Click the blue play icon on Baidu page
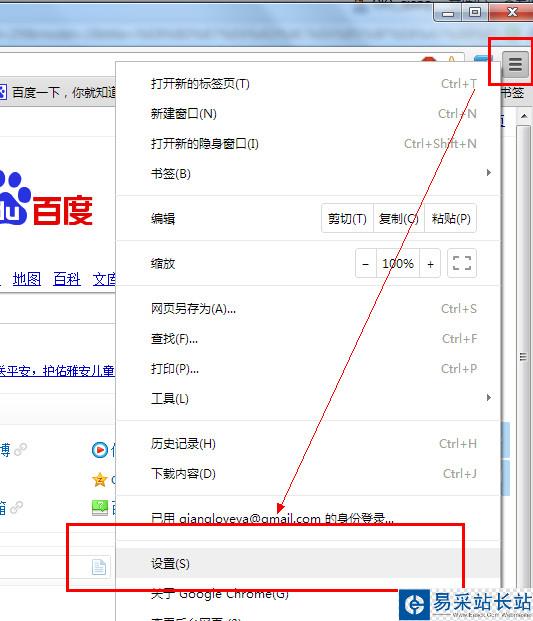Viewport: 533px width, 621px height. 100,450
